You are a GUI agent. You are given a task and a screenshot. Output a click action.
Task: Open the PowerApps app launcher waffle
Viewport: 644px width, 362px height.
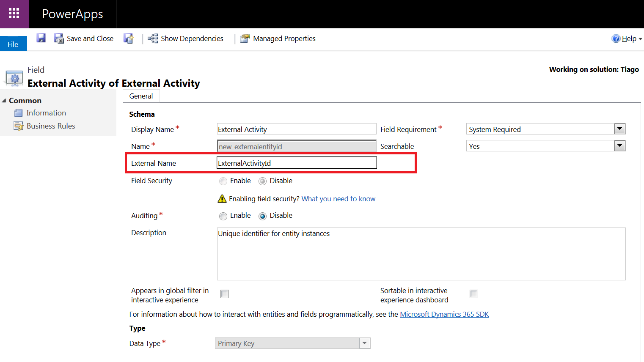14,14
